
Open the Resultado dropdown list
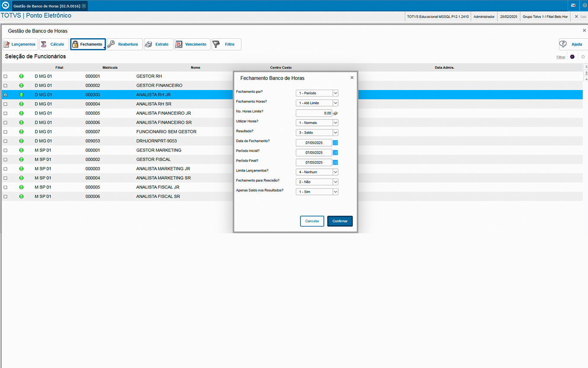pyautogui.click(x=335, y=133)
